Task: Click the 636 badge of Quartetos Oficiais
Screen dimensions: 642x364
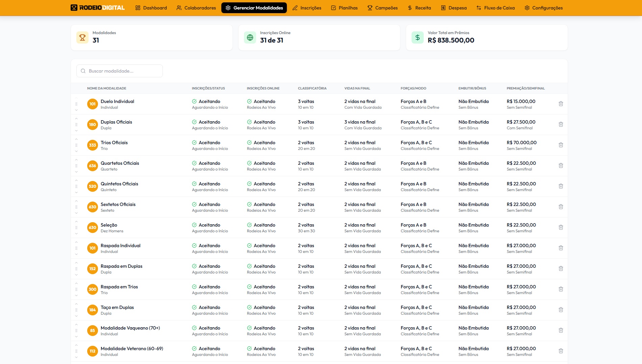Action: (93, 166)
